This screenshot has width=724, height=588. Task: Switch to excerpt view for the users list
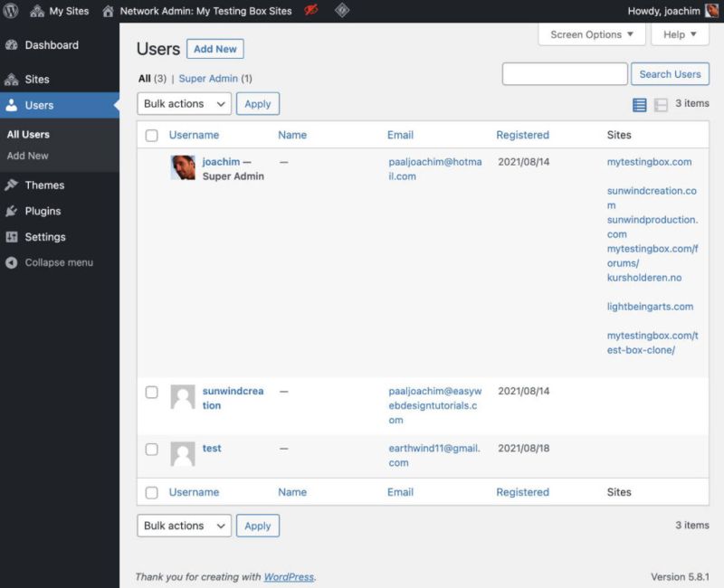pyautogui.click(x=659, y=104)
